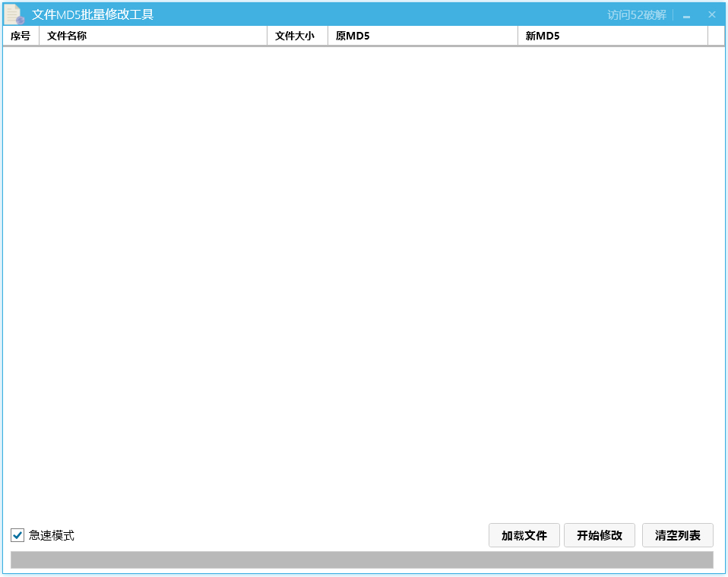Select the 序号 column header
The width and height of the screenshot is (728, 577).
tap(20, 36)
